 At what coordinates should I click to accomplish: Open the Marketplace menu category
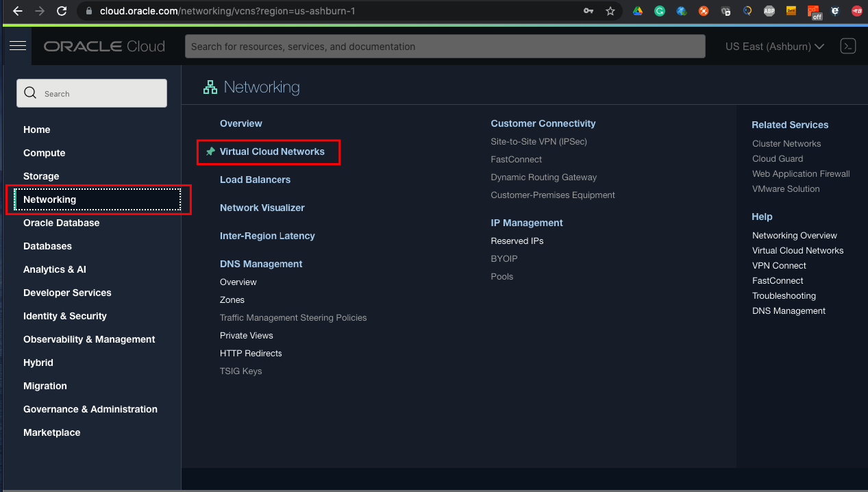(x=52, y=432)
